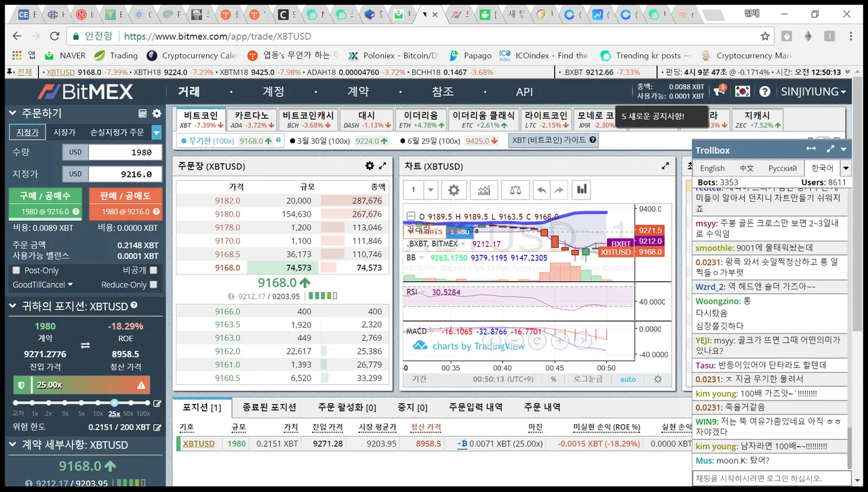
Task: Click help icon on Sell order button
Action: tap(157, 212)
